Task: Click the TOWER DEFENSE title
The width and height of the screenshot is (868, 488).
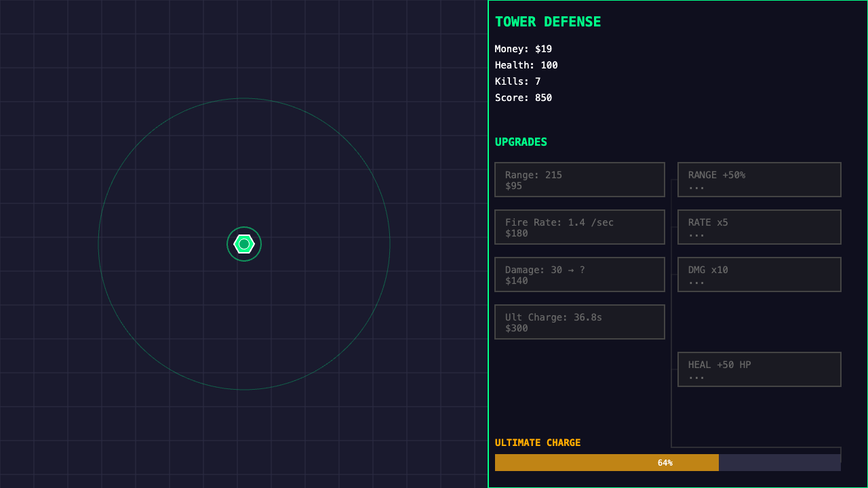Action: click(547, 21)
